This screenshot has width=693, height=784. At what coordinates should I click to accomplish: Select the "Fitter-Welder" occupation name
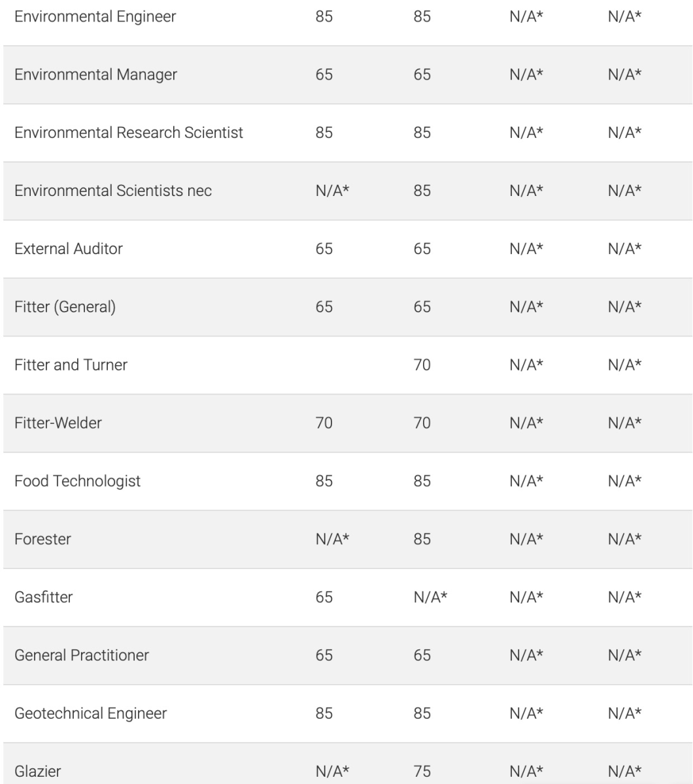point(58,423)
